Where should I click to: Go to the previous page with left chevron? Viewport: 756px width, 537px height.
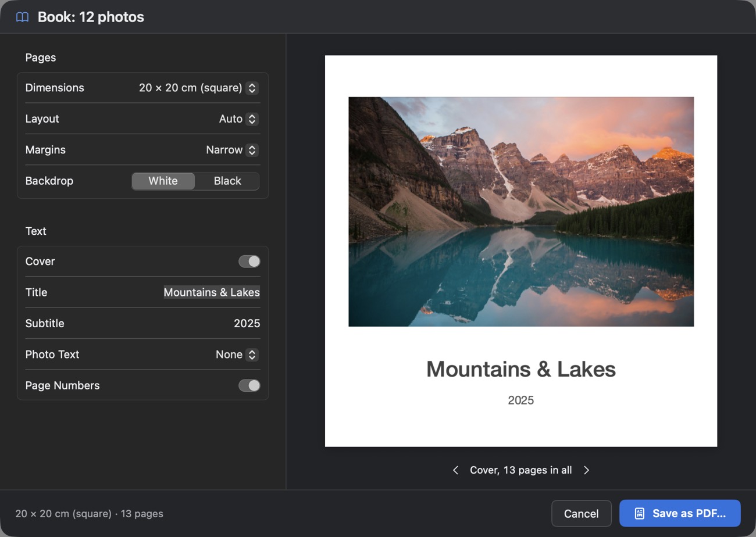pyautogui.click(x=455, y=470)
